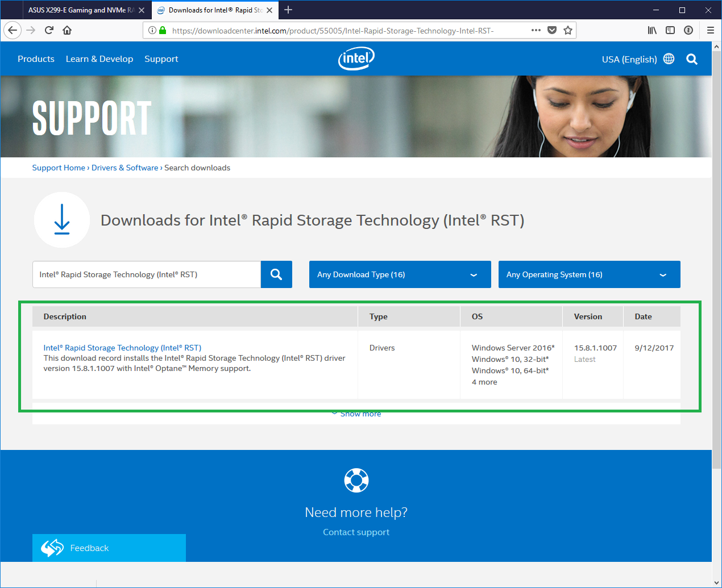Open the Products menu

click(36, 59)
